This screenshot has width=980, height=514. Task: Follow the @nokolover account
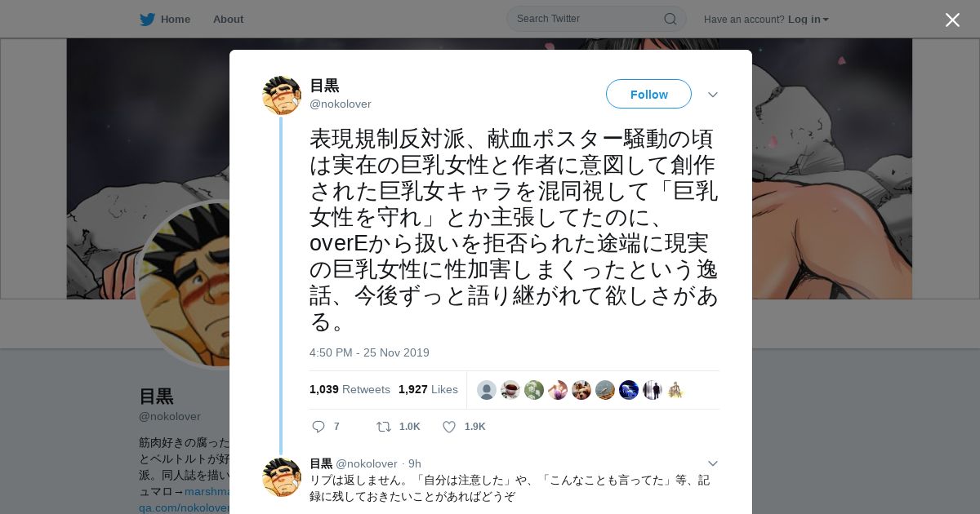point(648,94)
